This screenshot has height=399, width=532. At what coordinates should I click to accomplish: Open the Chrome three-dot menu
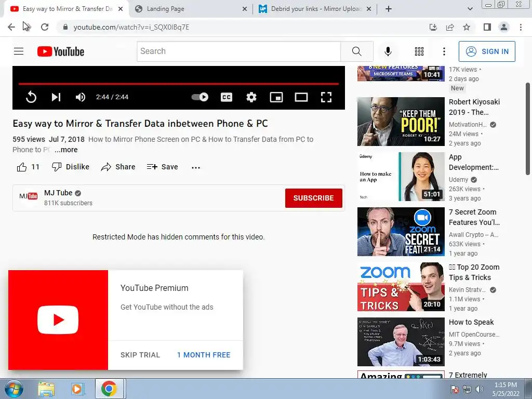[x=521, y=27]
